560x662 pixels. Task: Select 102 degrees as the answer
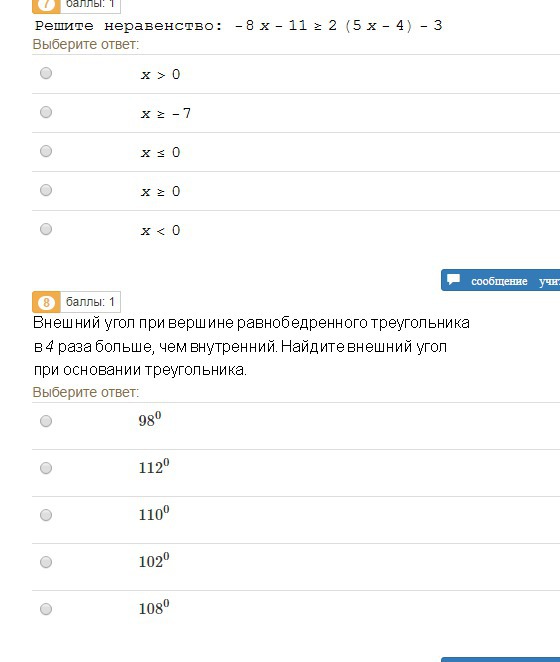click(46, 562)
